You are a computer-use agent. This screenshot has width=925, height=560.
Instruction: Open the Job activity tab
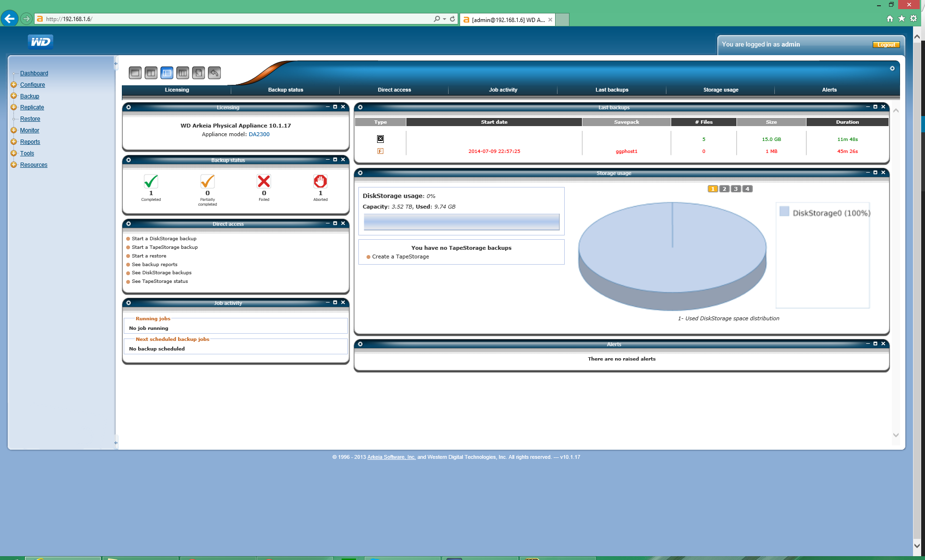click(x=503, y=90)
